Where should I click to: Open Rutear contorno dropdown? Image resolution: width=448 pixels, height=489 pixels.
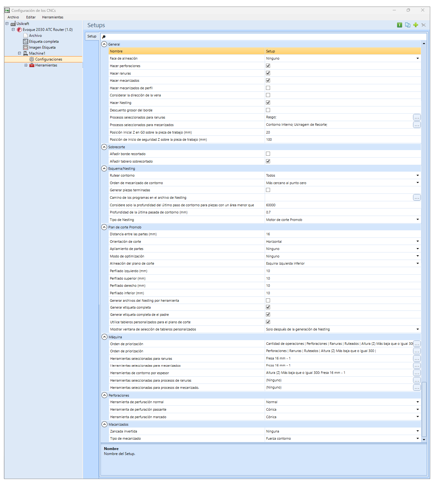point(418,175)
